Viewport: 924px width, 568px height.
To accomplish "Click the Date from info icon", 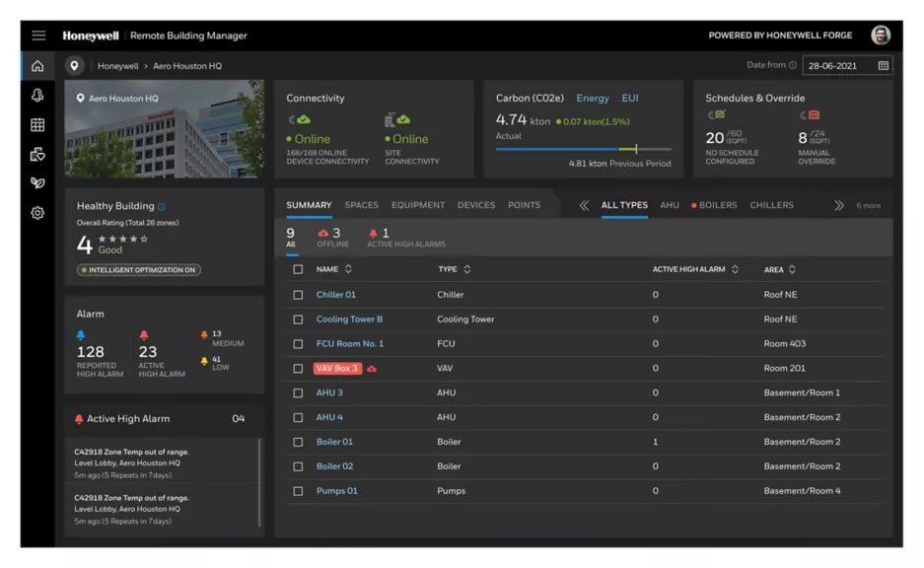I will (793, 65).
